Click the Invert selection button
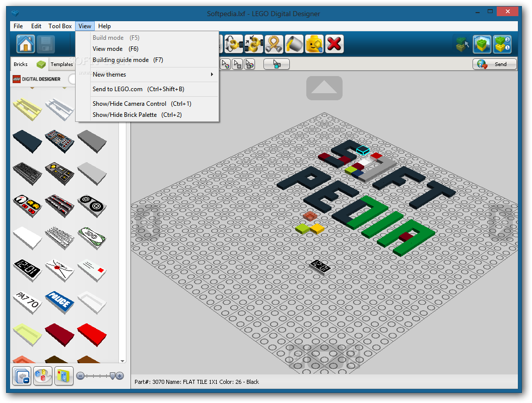Image resolution: width=532 pixels, height=403 pixels. [x=277, y=64]
